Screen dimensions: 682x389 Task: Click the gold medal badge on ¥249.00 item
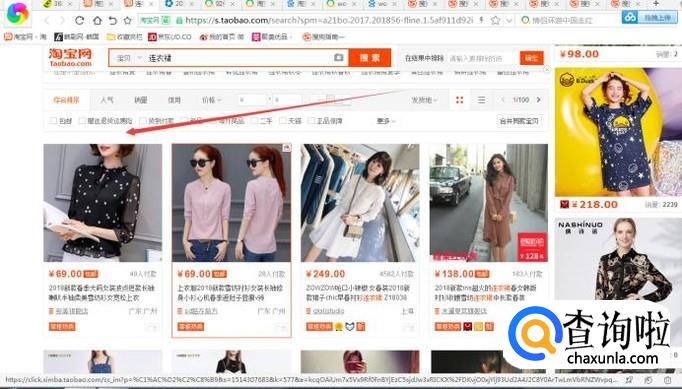[339, 326]
